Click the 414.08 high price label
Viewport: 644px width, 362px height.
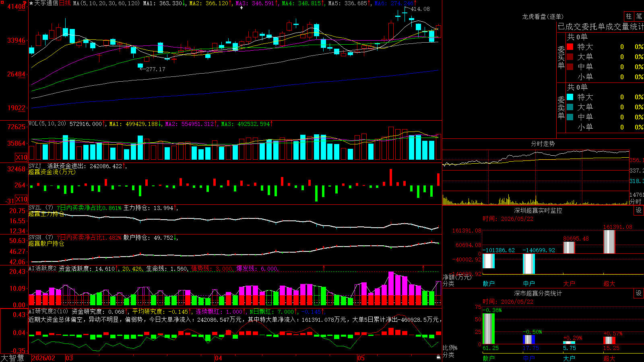pyautogui.click(x=420, y=9)
